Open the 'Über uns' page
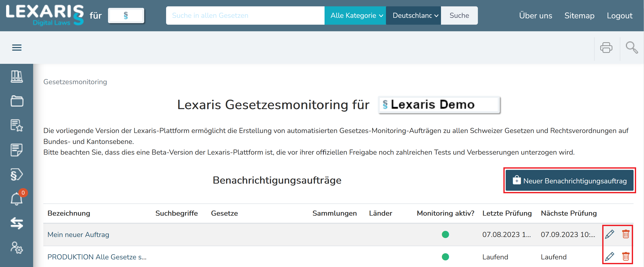This screenshot has height=267, width=644. point(536,16)
